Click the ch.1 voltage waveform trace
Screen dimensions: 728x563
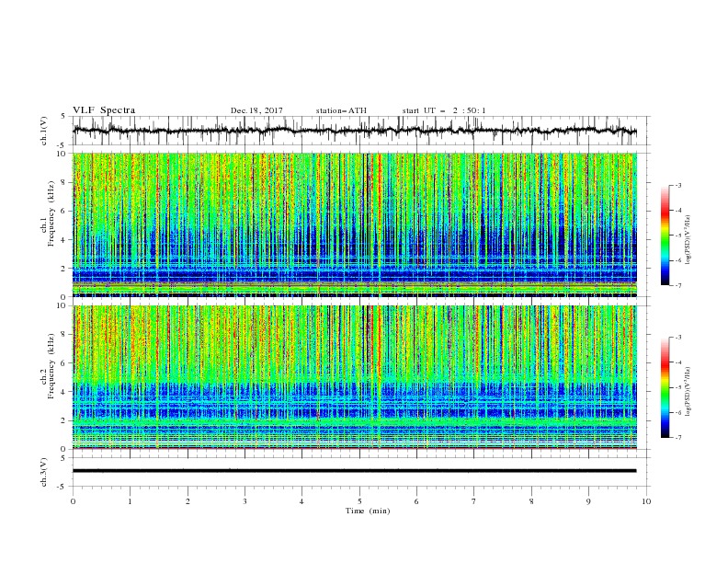(354, 131)
